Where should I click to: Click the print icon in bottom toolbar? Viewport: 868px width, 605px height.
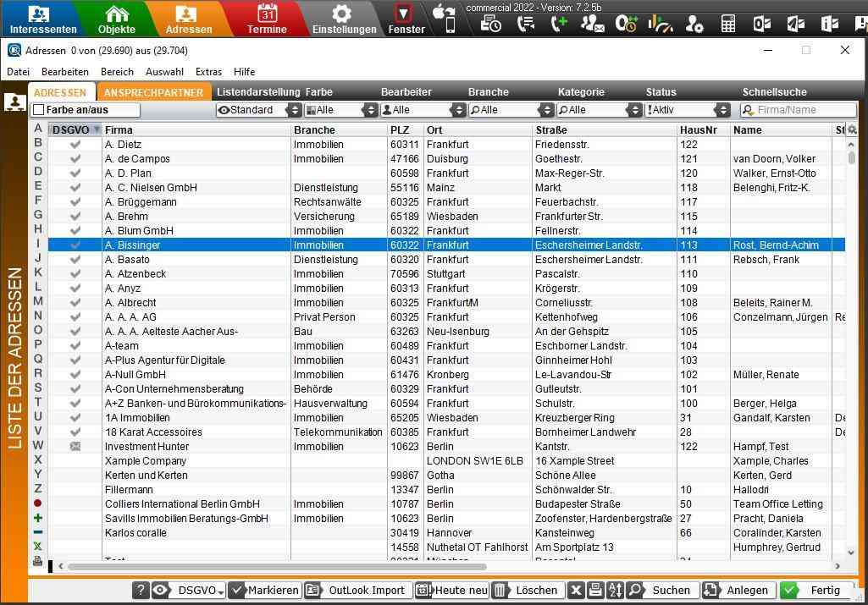pos(595,591)
